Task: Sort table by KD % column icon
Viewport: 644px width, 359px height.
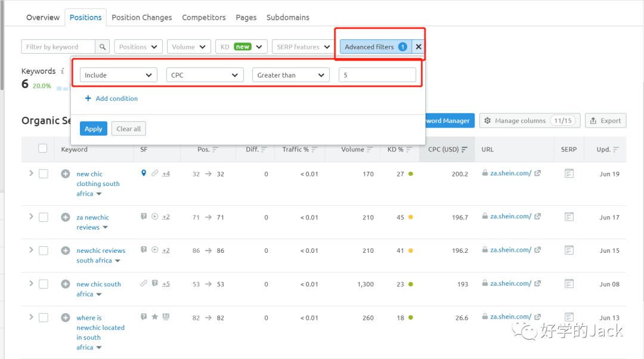Action: pos(408,150)
